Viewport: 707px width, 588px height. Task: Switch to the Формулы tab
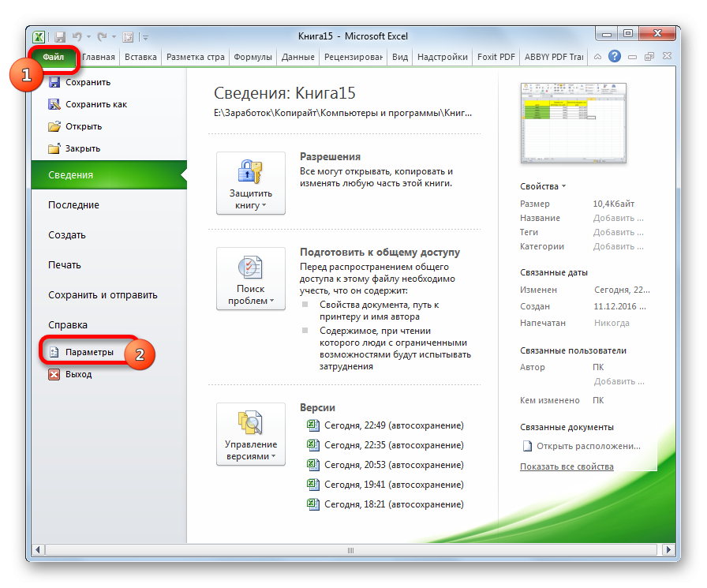(x=253, y=57)
